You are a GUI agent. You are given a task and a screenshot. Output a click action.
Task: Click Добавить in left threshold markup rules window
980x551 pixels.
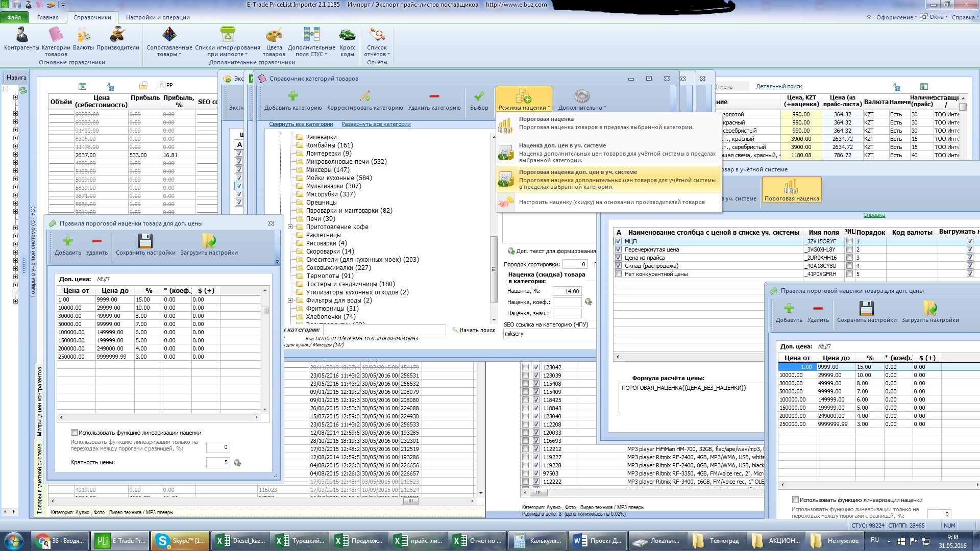(x=68, y=245)
